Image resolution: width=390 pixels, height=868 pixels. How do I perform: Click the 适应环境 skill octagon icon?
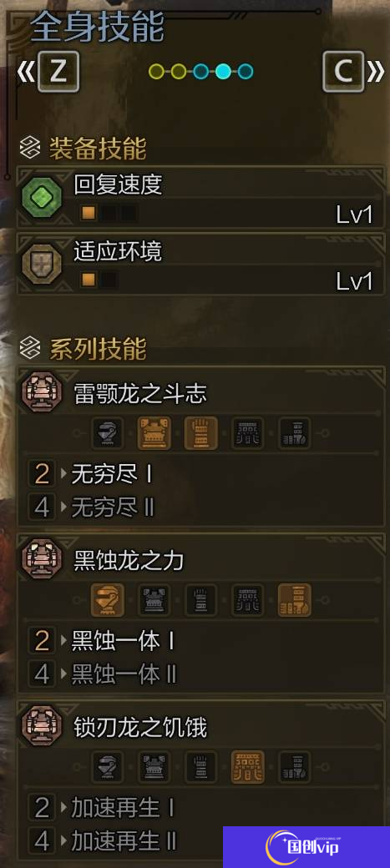point(40,264)
